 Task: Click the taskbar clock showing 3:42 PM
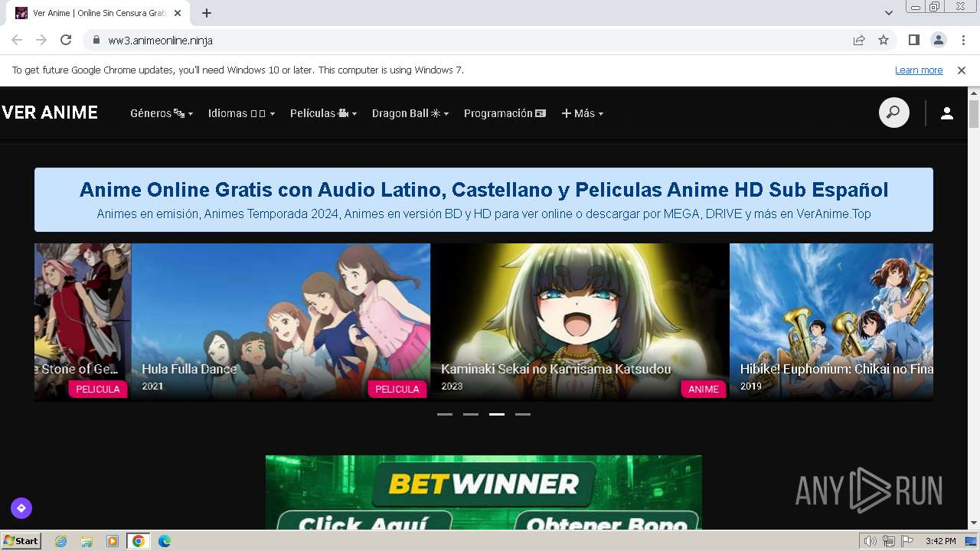point(940,541)
